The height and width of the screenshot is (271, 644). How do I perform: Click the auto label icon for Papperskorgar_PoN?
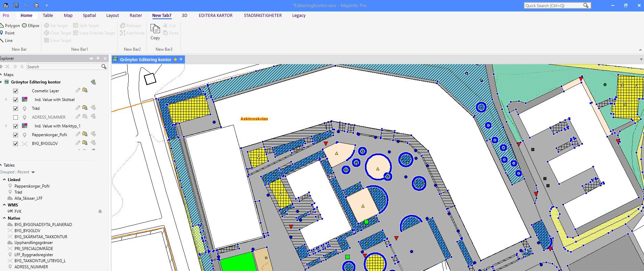(x=93, y=134)
